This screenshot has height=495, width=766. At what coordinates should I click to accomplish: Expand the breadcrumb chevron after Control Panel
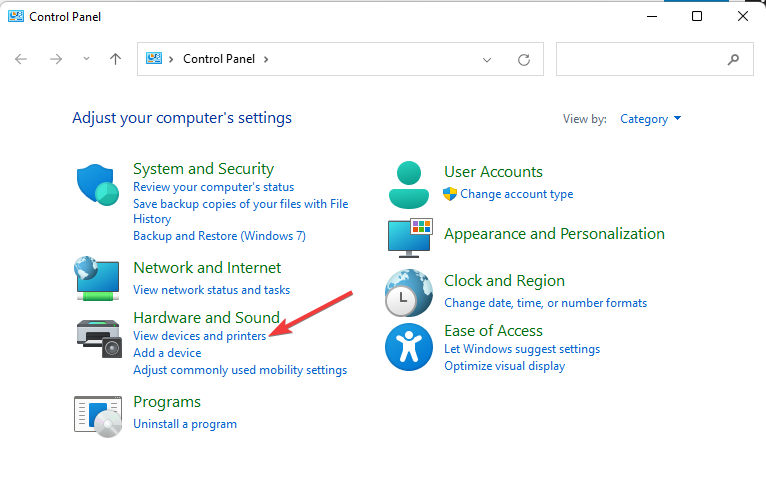tap(266, 60)
